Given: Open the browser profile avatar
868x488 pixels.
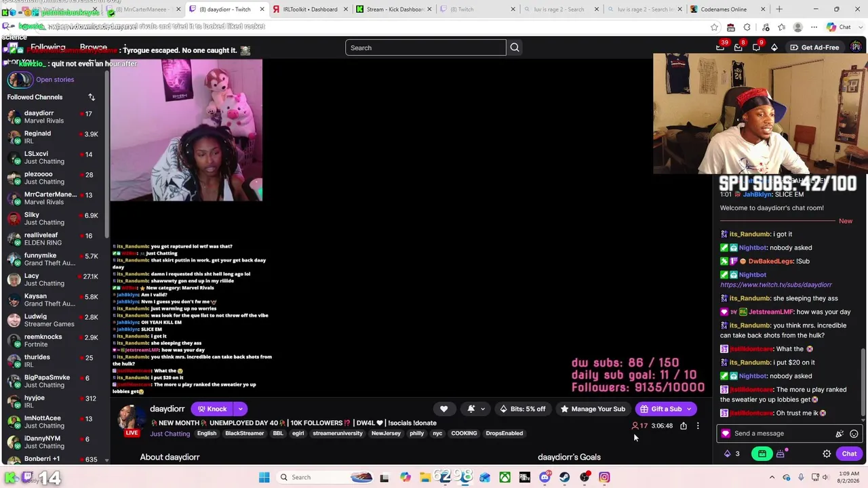Looking at the screenshot, I should coord(797,27).
